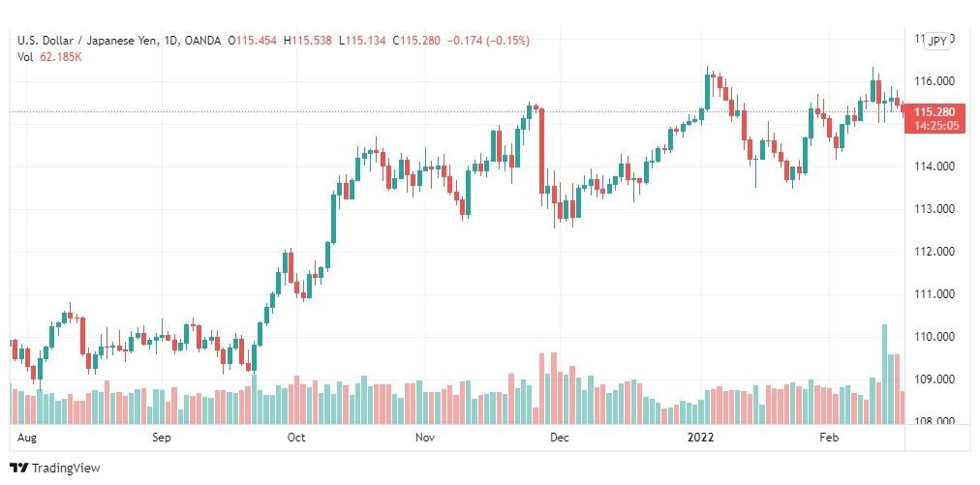Select the Aug marker on time axis
Viewport: 980px width, 485px height.
pos(27,438)
